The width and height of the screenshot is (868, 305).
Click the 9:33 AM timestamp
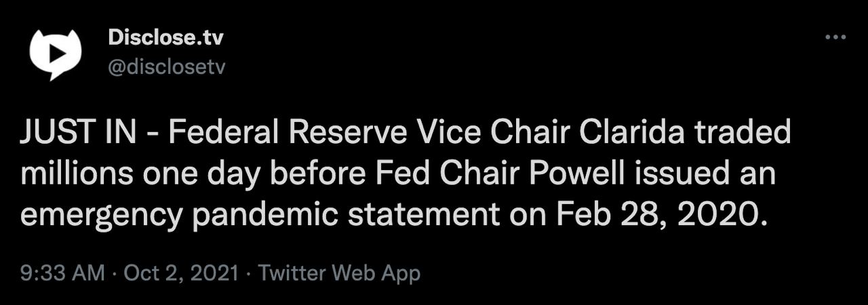click(x=62, y=273)
